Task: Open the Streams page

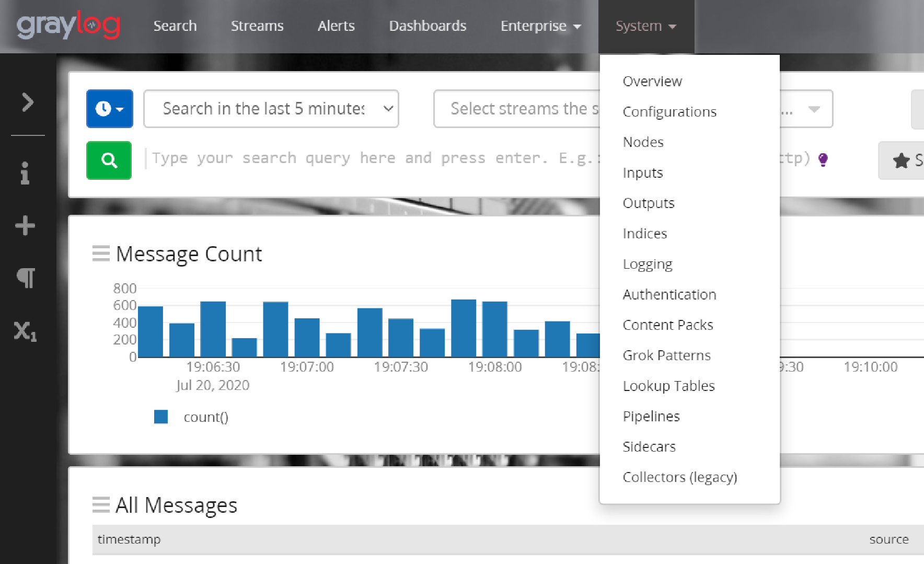Action: [257, 26]
